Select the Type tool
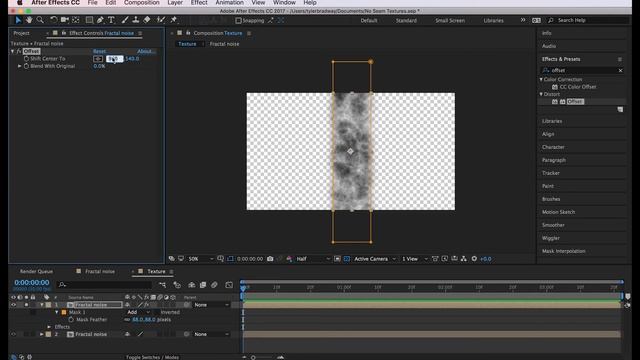The height and width of the screenshot is (360, 640). tap(111, 20)
